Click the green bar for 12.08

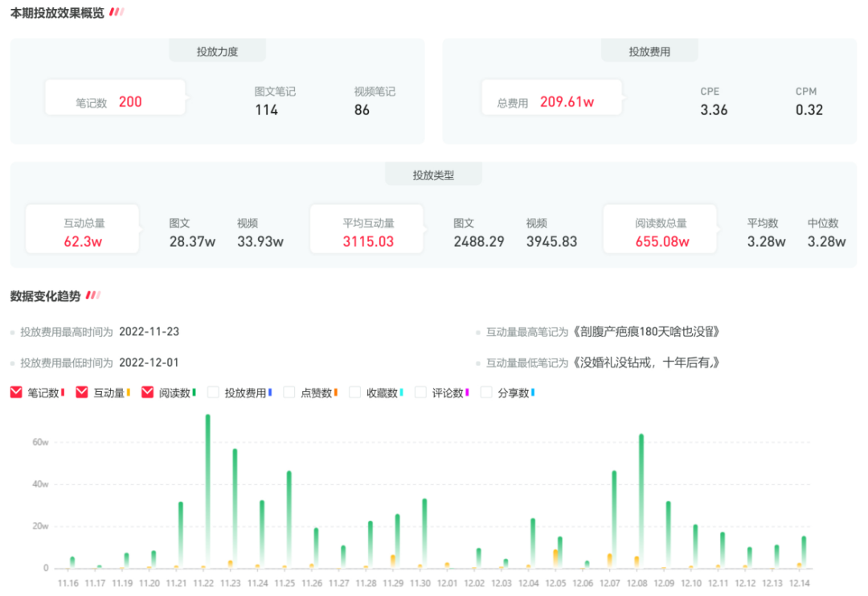pos(641,499)
